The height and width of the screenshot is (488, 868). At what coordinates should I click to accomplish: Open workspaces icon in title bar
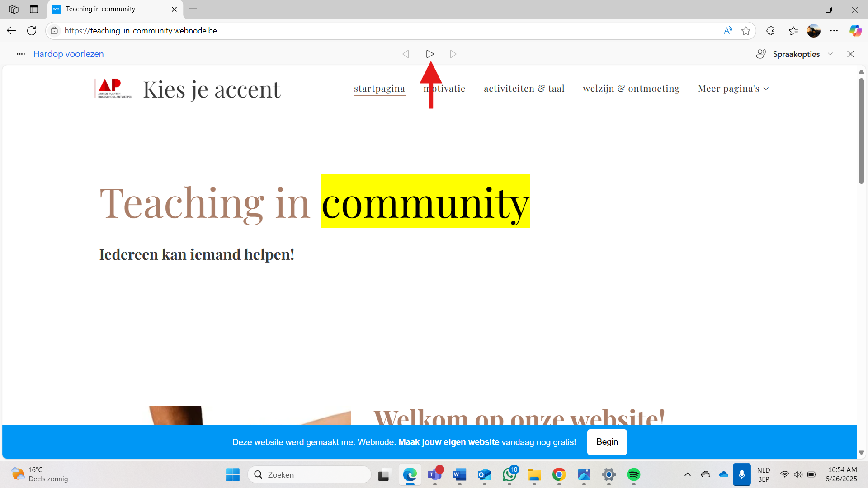coord(14,9)
